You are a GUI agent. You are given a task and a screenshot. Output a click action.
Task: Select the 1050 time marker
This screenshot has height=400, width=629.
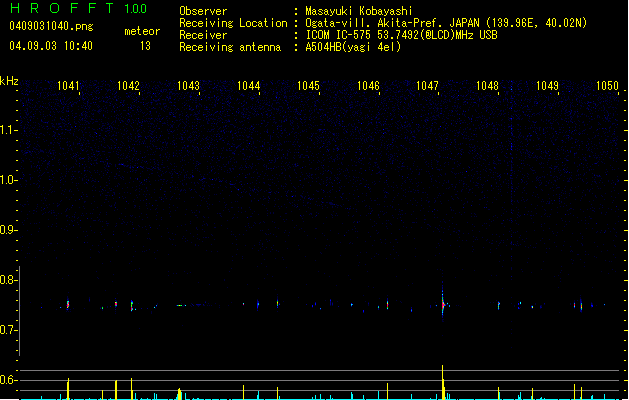tap(607, 85)
